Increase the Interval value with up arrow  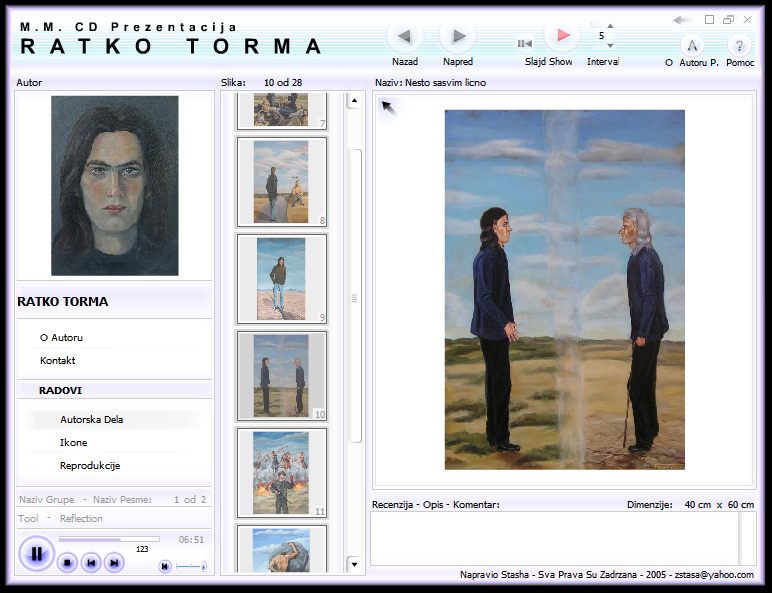pos(610,26)
